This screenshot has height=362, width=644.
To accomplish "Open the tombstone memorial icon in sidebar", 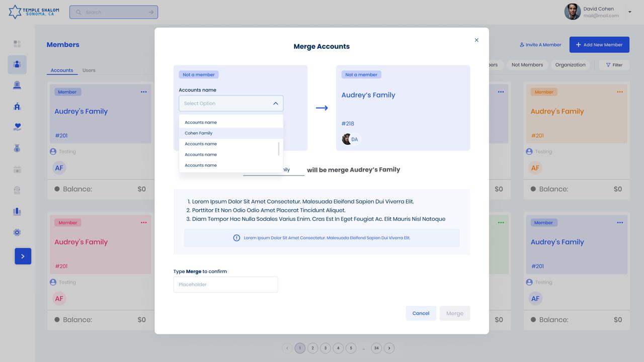I will click(x=17, y=85).
